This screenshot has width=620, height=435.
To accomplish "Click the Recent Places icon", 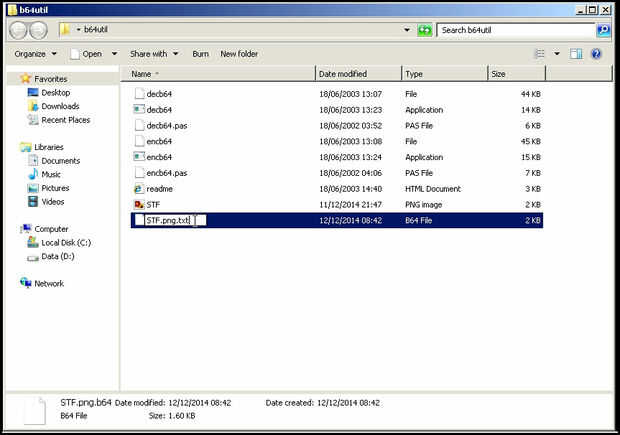I will click(x=33, y=119).
